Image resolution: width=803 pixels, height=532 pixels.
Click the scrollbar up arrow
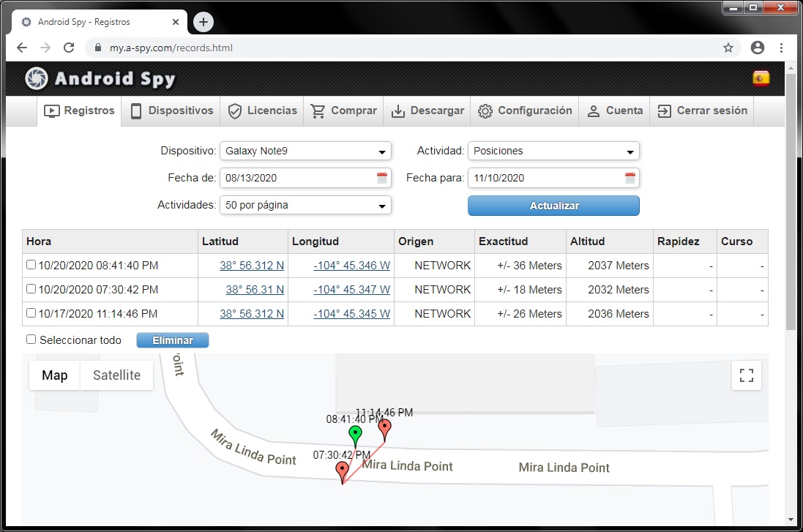[791, 68]
